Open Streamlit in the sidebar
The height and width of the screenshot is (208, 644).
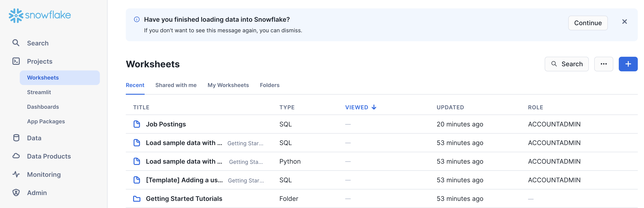tap(39, 92)
